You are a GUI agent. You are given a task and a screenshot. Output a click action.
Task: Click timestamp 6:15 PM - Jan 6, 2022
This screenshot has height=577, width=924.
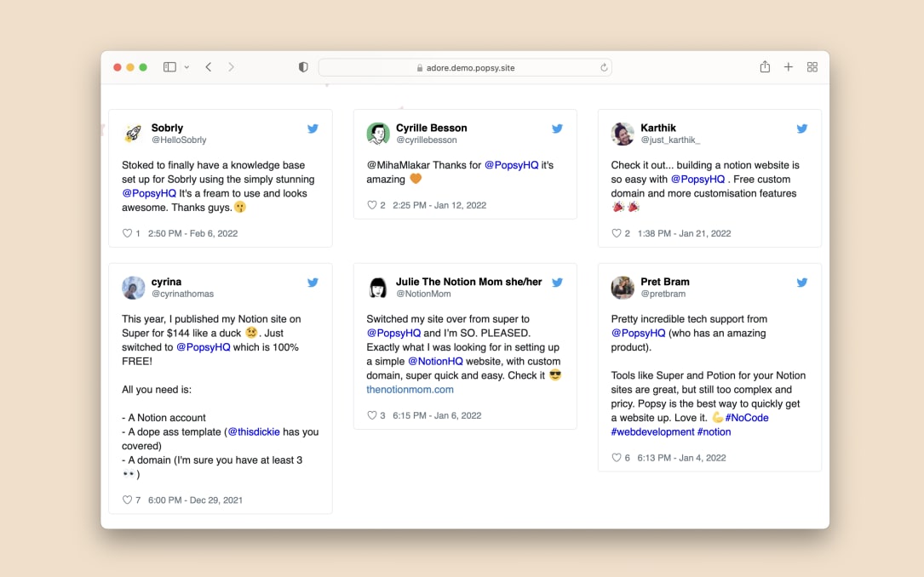tap(437, 415)
